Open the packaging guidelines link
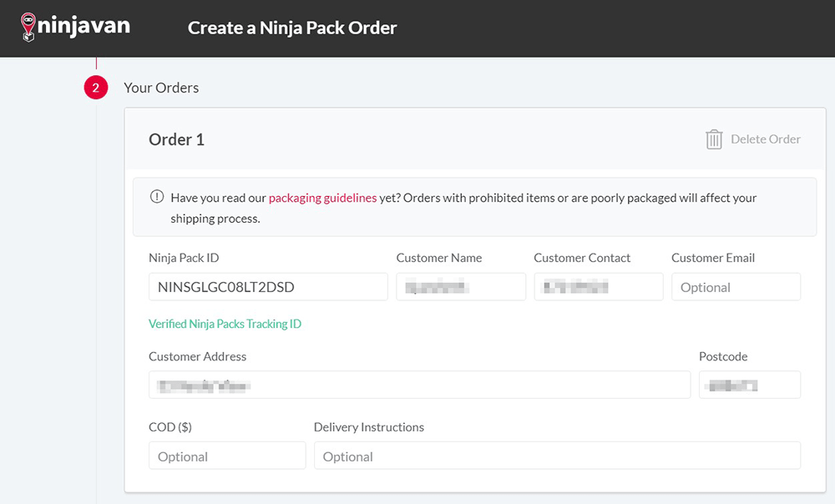 [322, 199]
